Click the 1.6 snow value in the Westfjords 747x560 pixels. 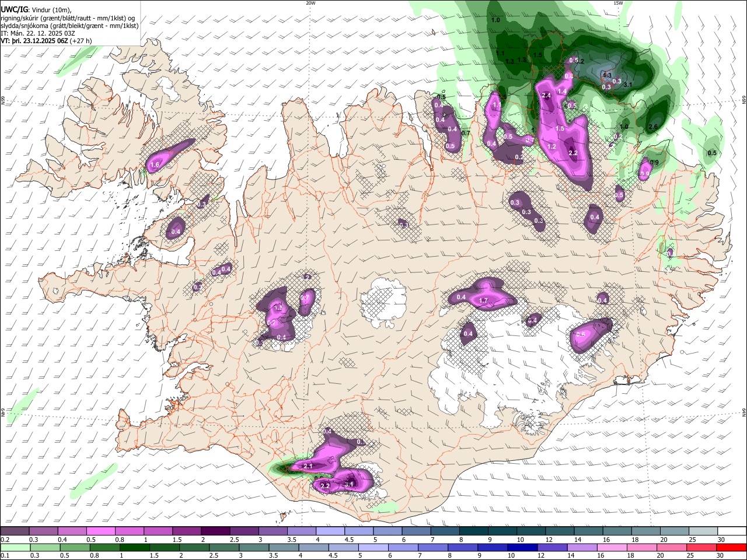[155, 166]
